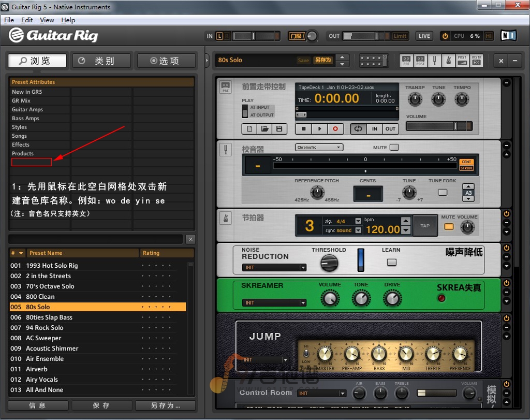Click the 另存为... button below the preset list

point(165,405)
